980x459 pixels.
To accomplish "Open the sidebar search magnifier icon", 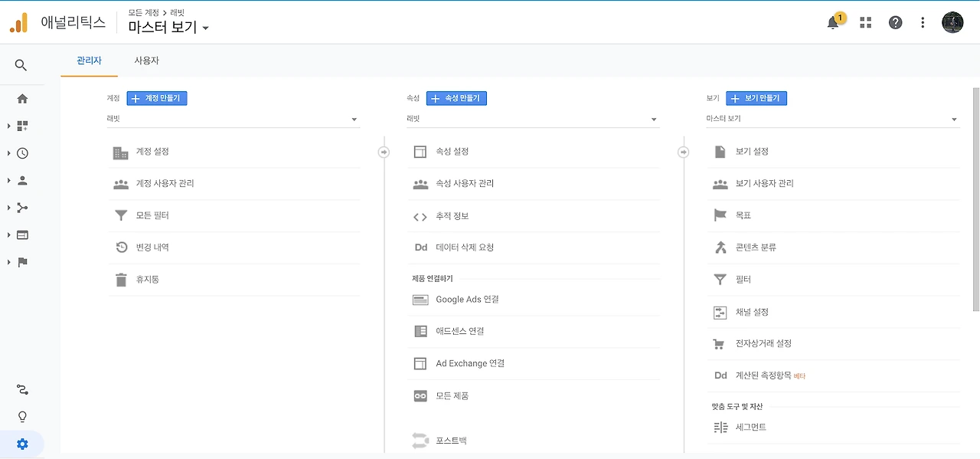I will 21,66.
